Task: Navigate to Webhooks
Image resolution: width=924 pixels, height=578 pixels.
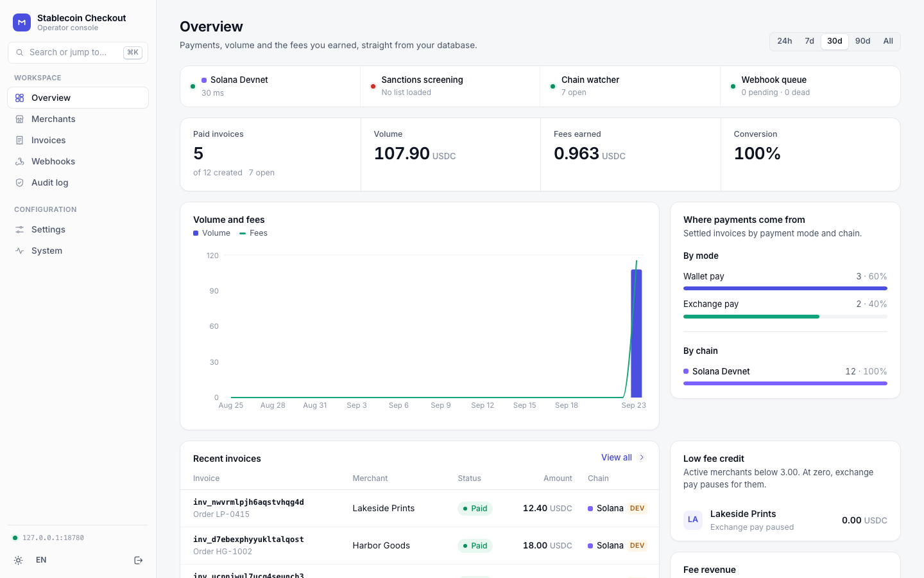Action: 78,162
